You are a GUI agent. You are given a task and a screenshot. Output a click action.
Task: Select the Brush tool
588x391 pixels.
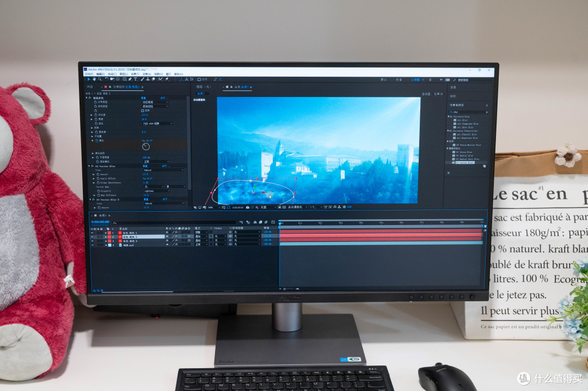point(143,79)
